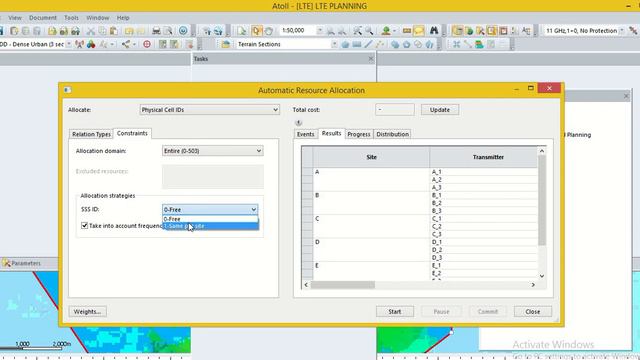
Task: Open the Tools menu
Action: pyautogui.click(x=71, y=18)
